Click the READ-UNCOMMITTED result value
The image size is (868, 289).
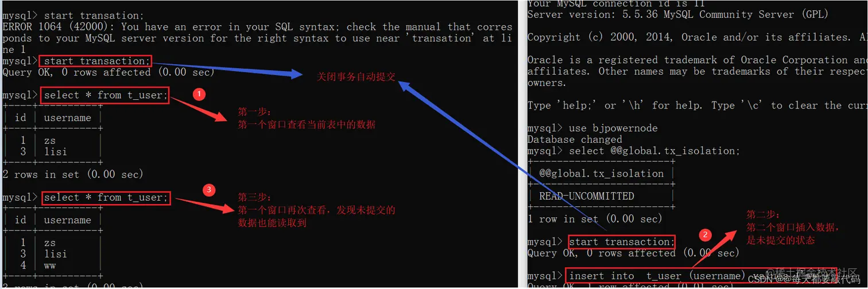pos(587,196)
